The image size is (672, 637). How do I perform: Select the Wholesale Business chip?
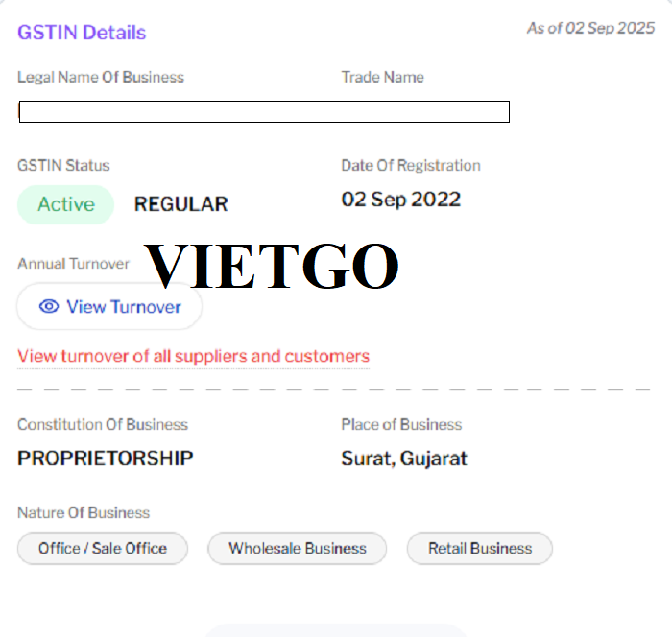pos(298,549)
